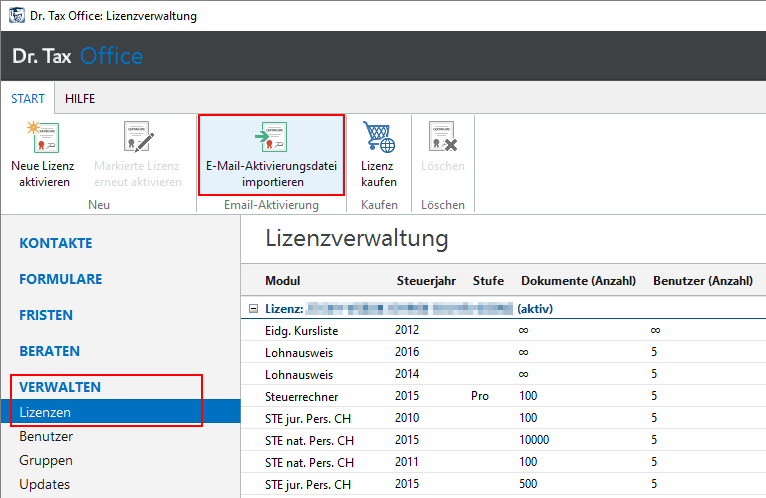Select STE jur. Pers. CH 2010 row

pos(503,418)
